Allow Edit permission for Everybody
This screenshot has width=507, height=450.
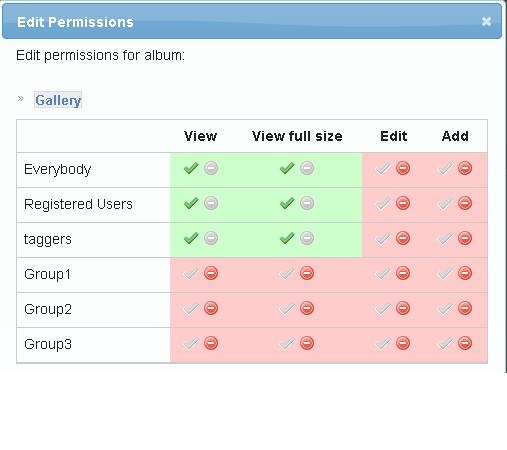tap(383, 168)
